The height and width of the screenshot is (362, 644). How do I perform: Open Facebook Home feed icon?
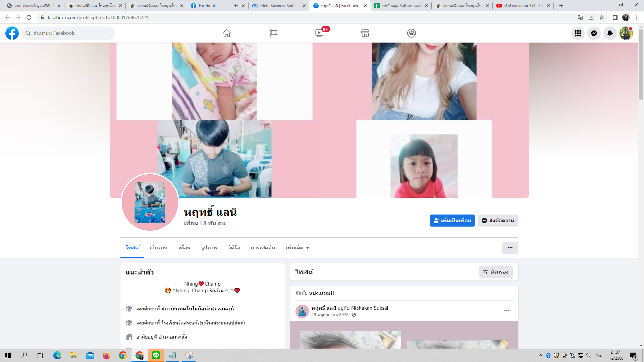tap(227, 33)
